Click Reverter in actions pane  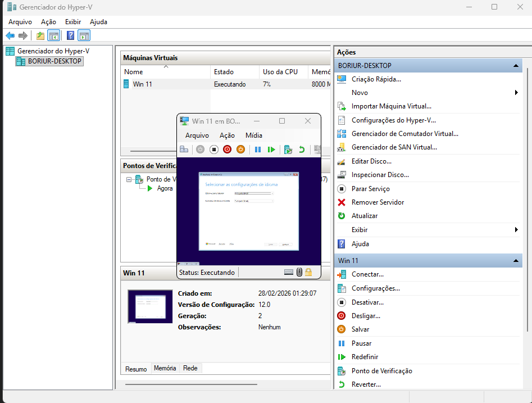point(366,384)
